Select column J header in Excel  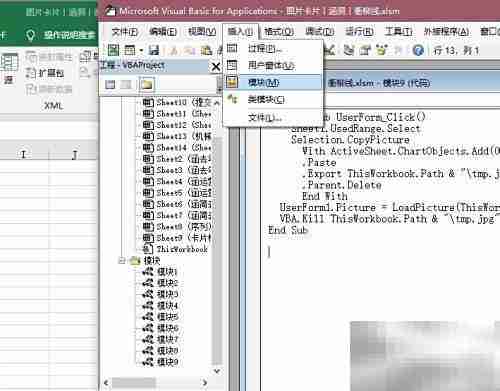(x=74, y=155)
